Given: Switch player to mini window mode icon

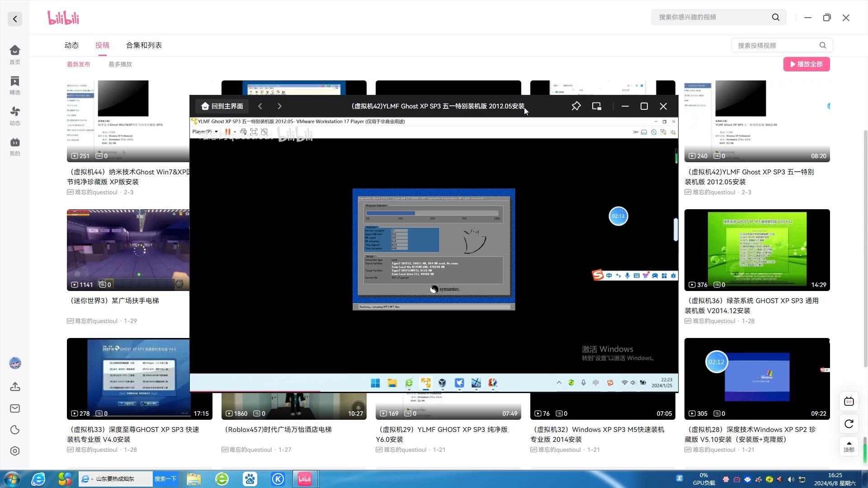Looking at the screenshot, I should point(597,106).
